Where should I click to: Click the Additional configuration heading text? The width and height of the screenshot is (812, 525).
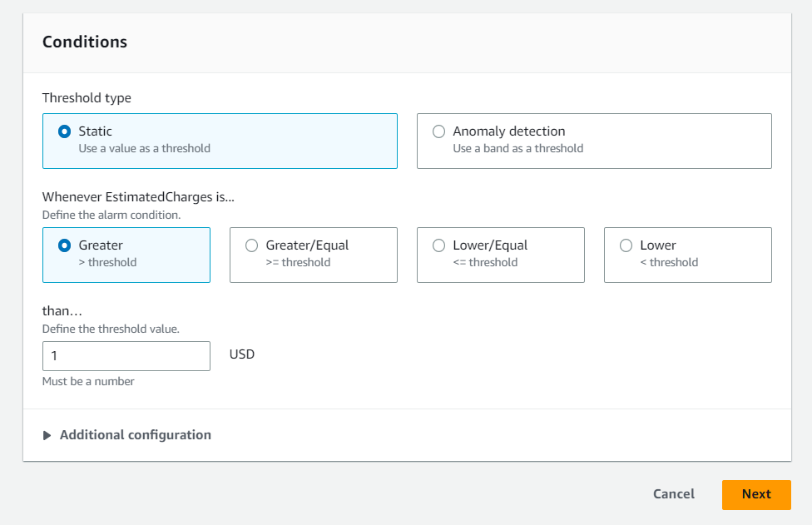tap(135, 435)
